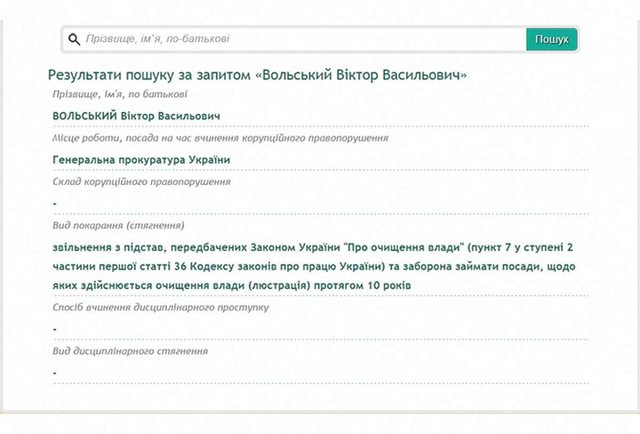Screen dimensions: 640x434
Task: Focus the name search input field
Action: 300,40
